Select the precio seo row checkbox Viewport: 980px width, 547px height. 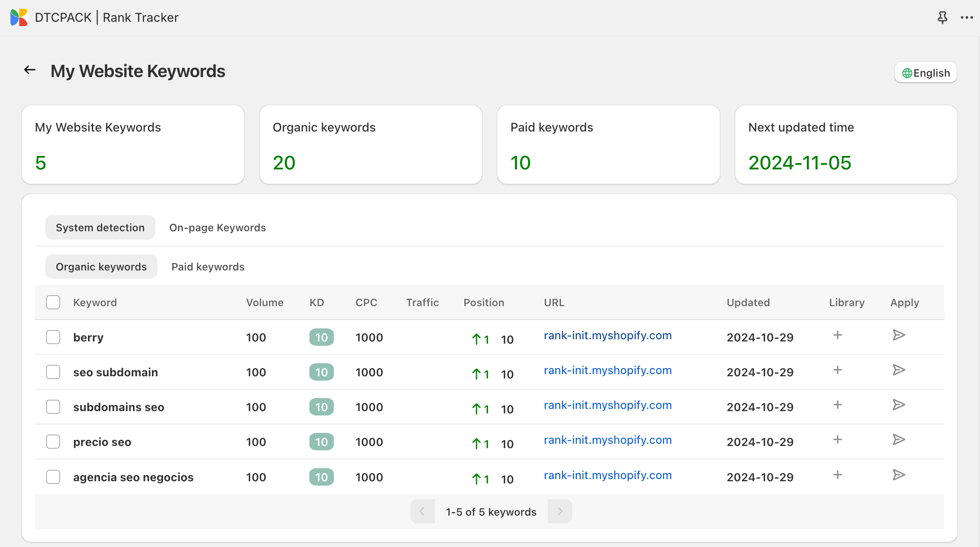[53, 442]
